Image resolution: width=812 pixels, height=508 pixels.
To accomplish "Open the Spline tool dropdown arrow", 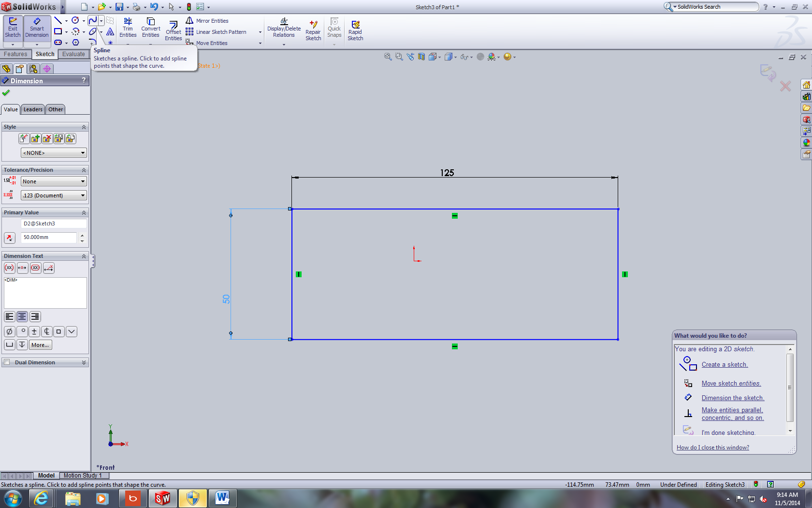I will [101, 20].
